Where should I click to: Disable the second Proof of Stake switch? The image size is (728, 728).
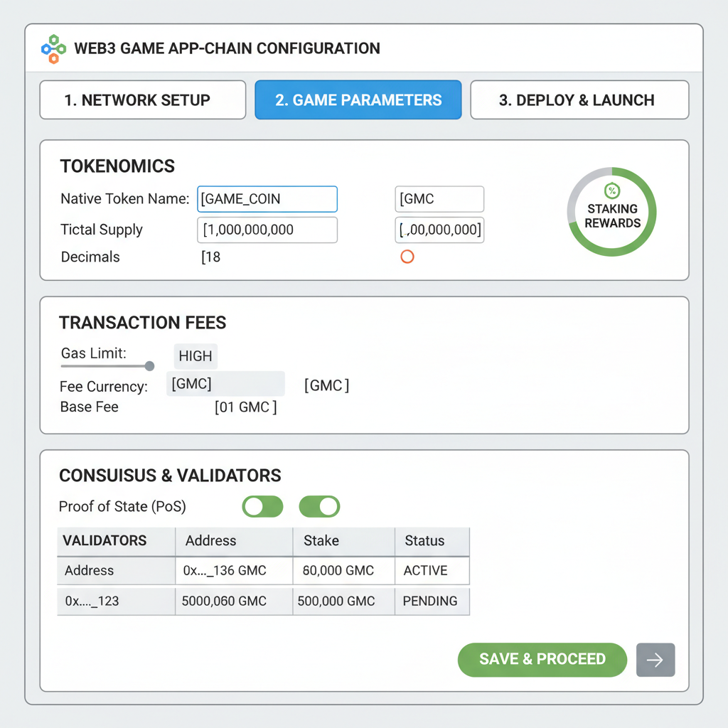(319, 506)
